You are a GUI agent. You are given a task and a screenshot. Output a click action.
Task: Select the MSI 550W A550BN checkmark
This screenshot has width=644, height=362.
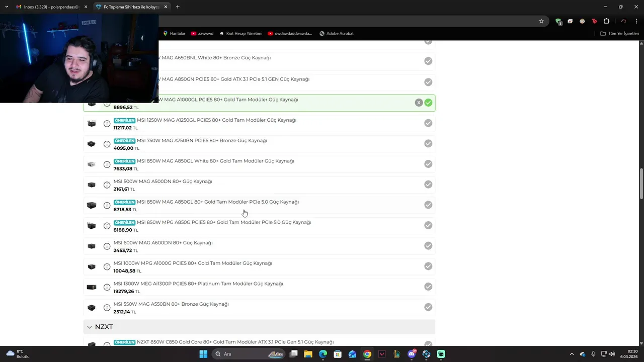pyautogui.click(x=428, y=307)
